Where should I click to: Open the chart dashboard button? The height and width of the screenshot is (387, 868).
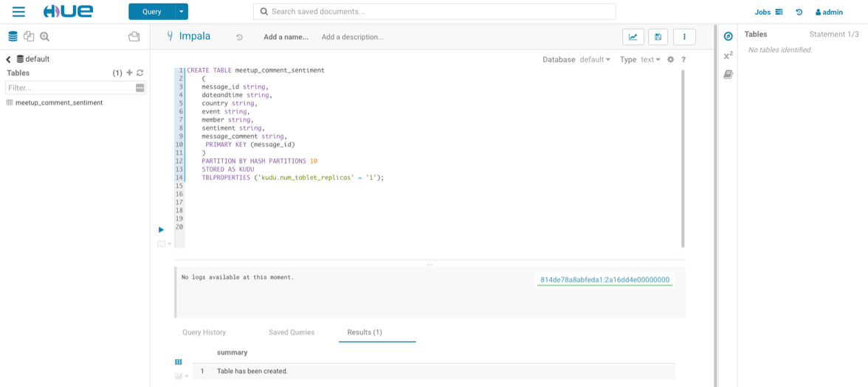(633, 37)
